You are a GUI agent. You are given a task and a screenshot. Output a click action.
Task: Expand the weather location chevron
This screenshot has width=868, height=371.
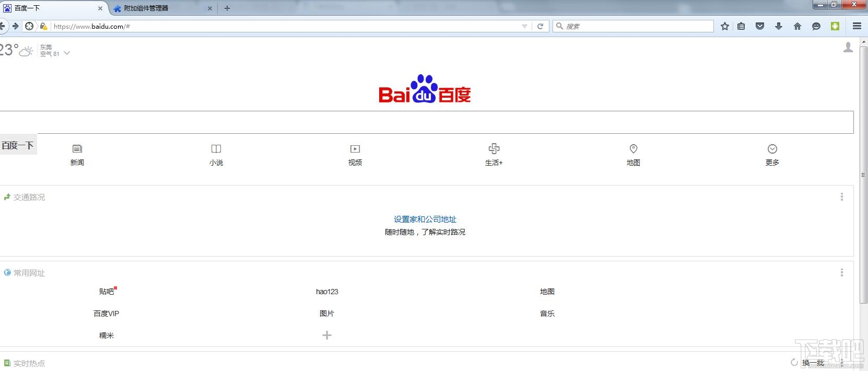[x=67, y=53]
